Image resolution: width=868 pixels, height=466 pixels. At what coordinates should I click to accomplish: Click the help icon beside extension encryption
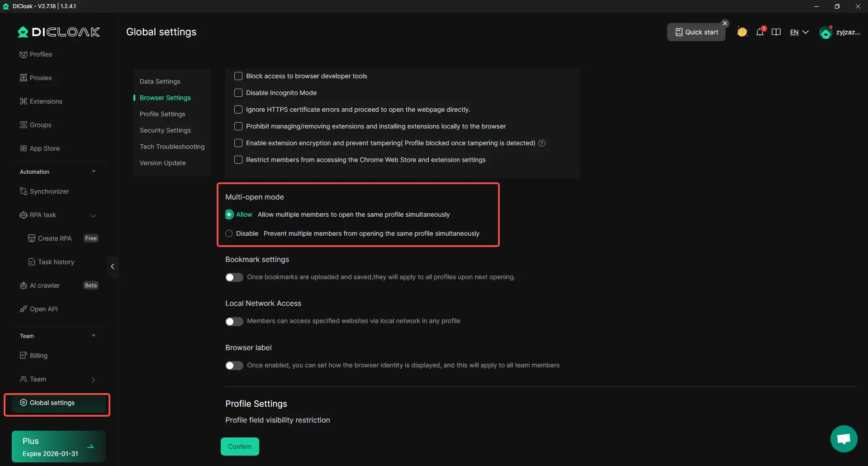(x=542, y=143)
